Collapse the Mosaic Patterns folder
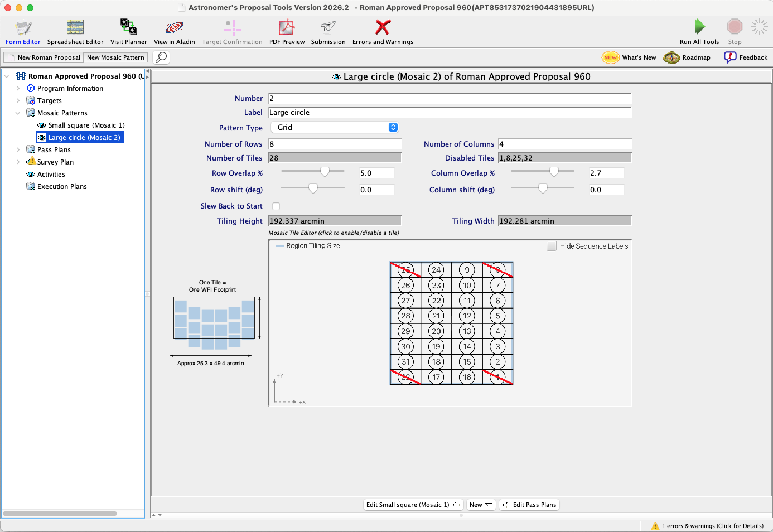773x532 pixels. coord(18,113)
